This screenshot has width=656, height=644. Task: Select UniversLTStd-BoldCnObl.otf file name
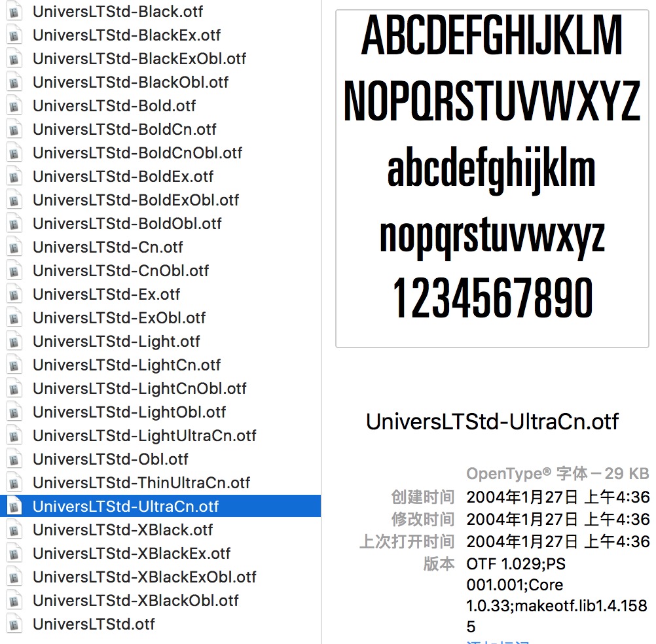tap(137, 153)
